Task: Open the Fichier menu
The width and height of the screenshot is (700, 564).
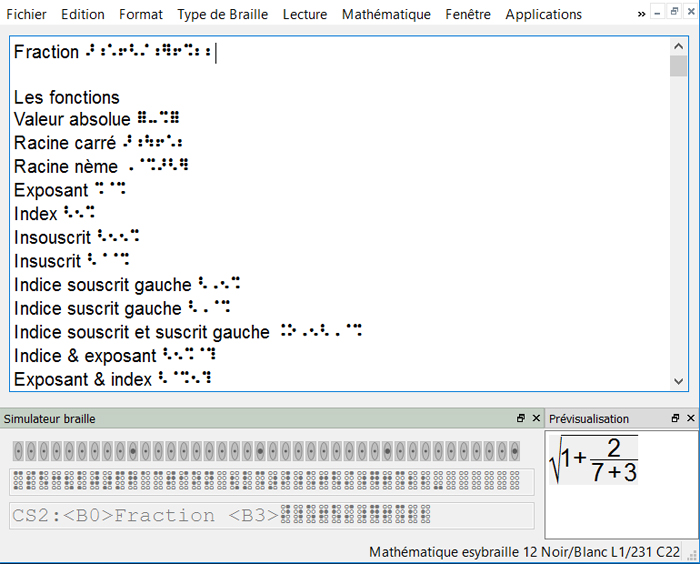Action: click(x=26, y=14)
